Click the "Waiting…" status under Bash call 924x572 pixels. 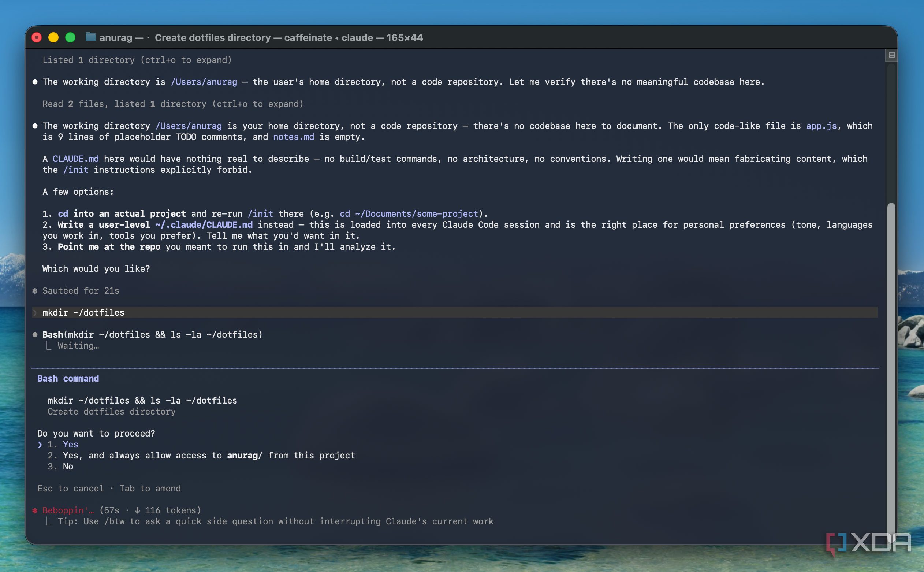(x=78, y=346)
